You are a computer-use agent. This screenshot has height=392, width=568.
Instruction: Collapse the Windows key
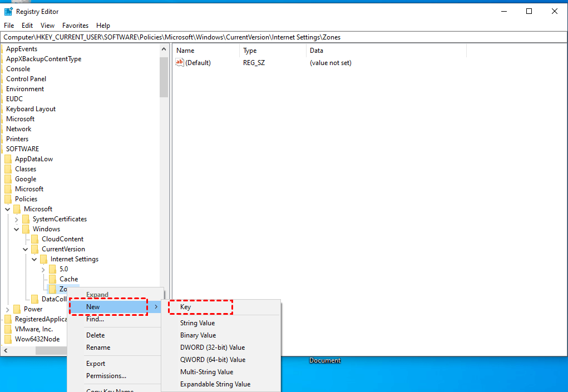coord(16,229)
